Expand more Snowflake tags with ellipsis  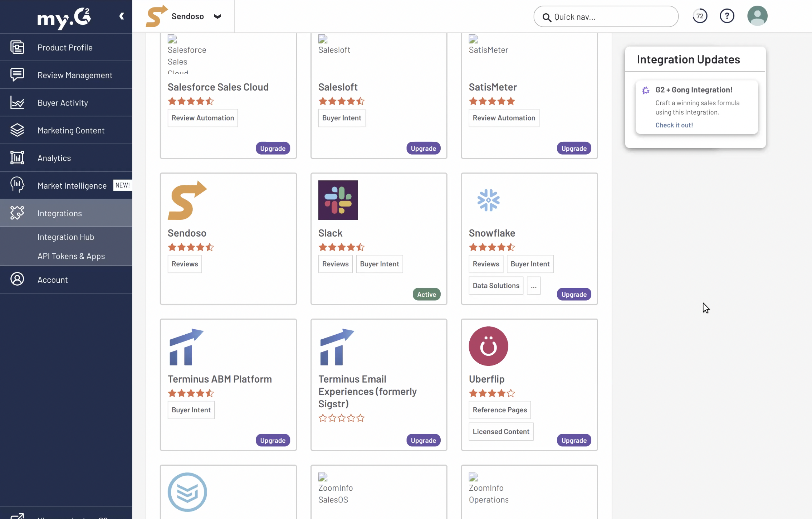tap(533, 286)
